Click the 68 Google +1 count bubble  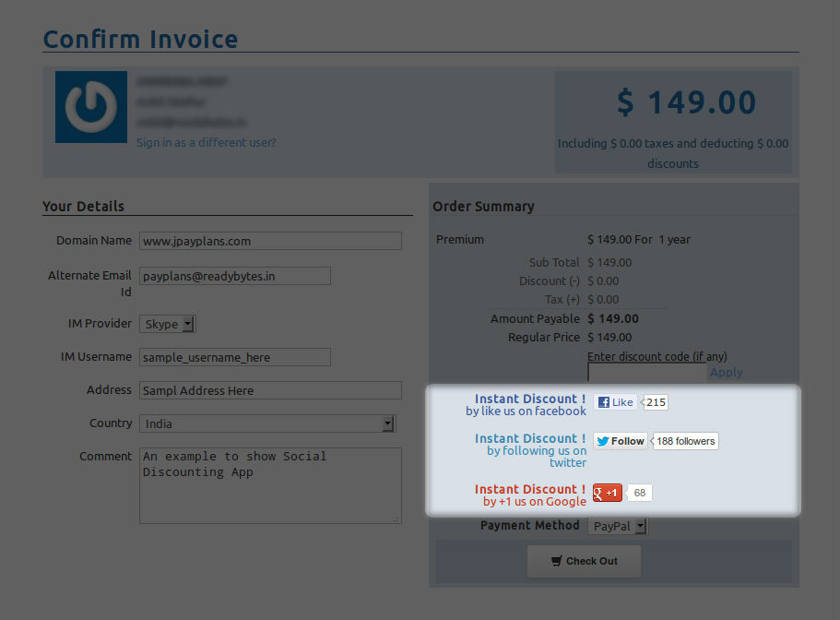click(640, 493)
